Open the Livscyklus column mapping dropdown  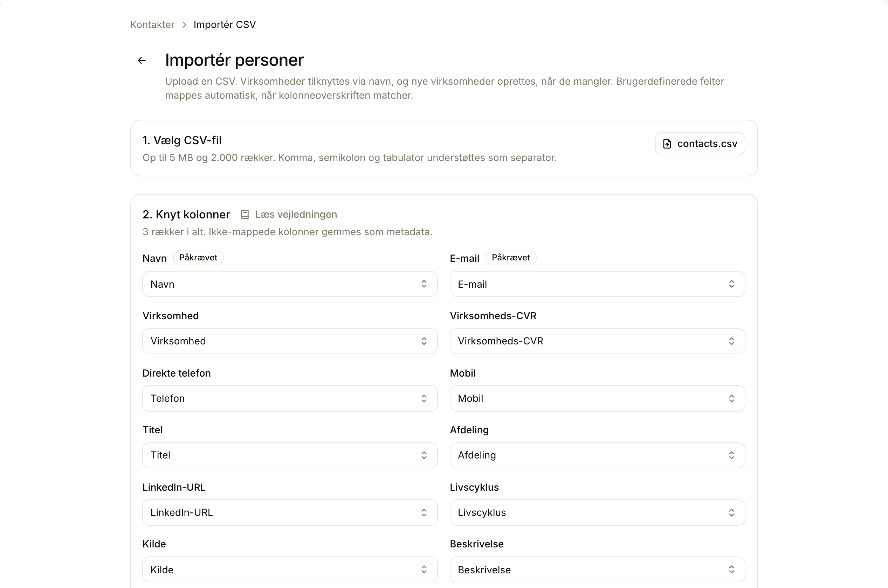coord(597,512)
